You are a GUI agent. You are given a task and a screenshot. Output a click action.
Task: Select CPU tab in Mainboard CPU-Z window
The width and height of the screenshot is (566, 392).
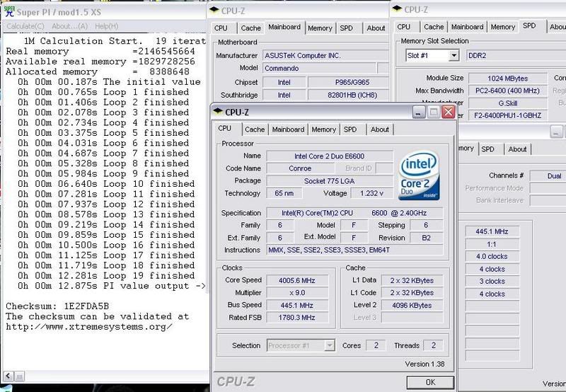click(221, 28)
